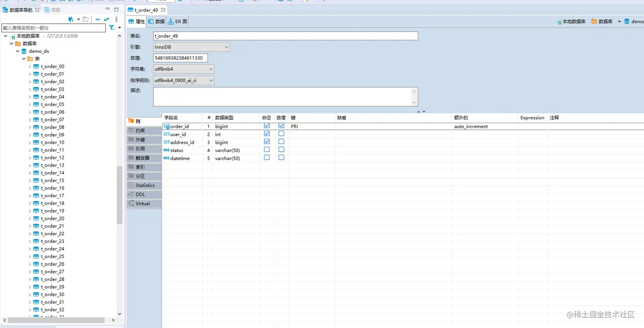The width and height of the screenshot is (644, 328).
Task: Open the Statistics section
Action: pos(144,185)
